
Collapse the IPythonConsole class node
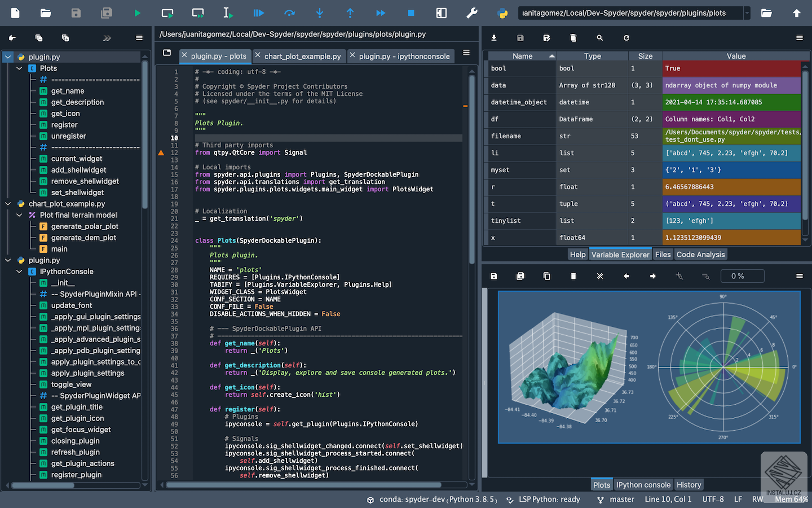coord(19,271)
